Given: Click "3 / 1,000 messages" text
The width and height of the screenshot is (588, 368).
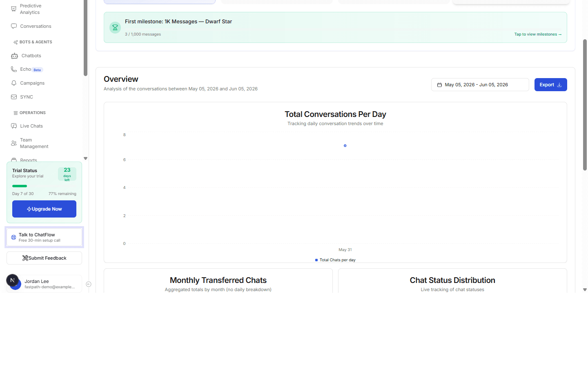Looking at the screenshot, I should click(143, 34).
